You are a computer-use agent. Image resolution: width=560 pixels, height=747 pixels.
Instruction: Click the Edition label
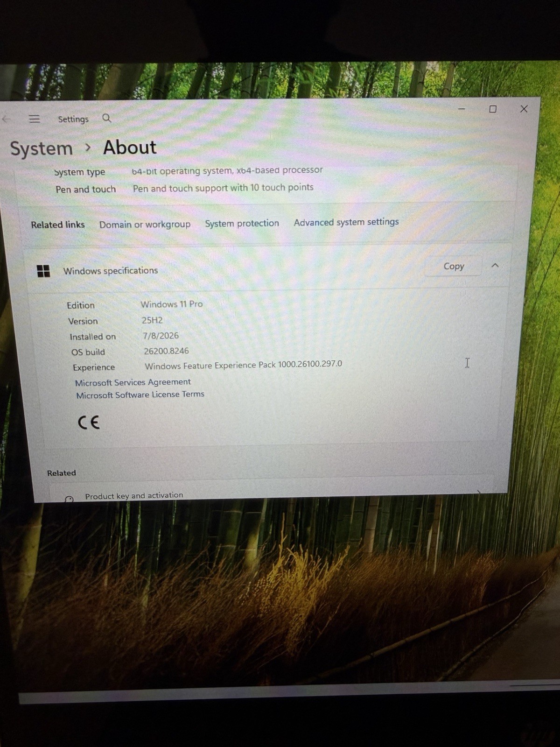(80, 305)
